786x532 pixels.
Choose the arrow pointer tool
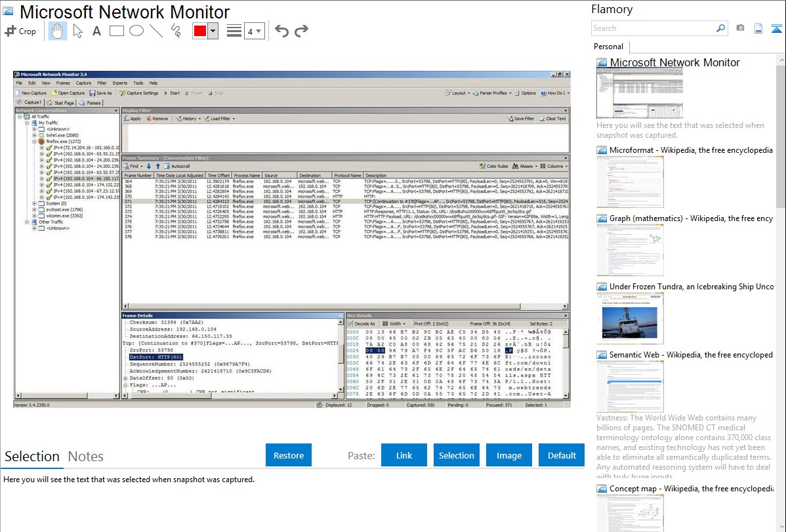(x=77, y=31)
